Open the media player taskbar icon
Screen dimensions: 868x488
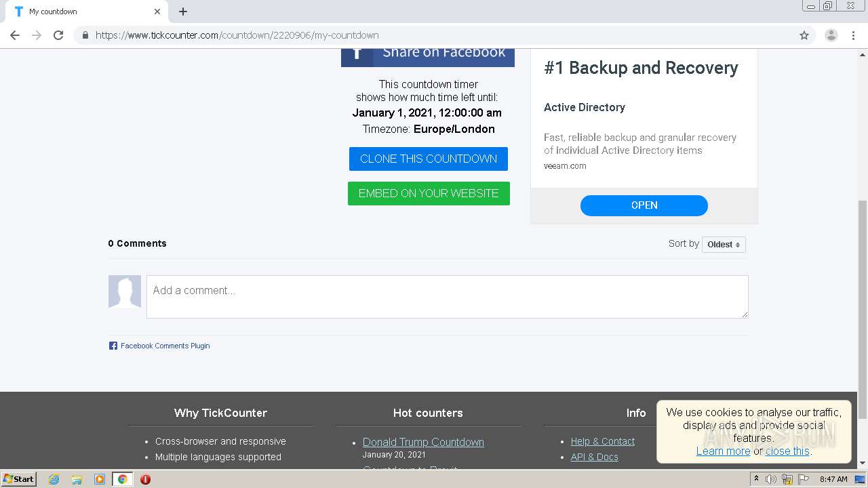click(100, 479)
